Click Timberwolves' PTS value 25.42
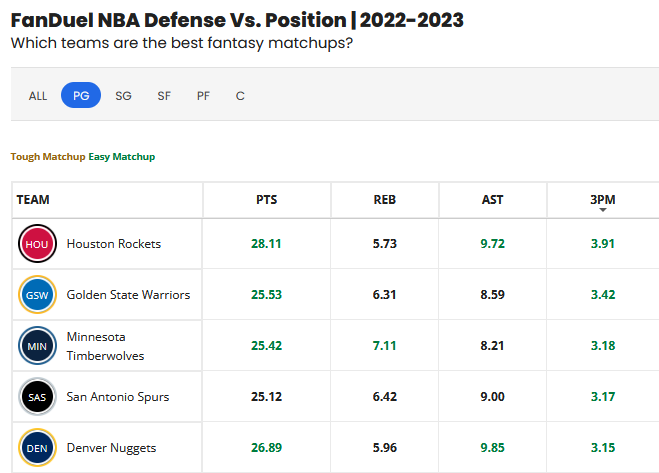 point(266,346)
